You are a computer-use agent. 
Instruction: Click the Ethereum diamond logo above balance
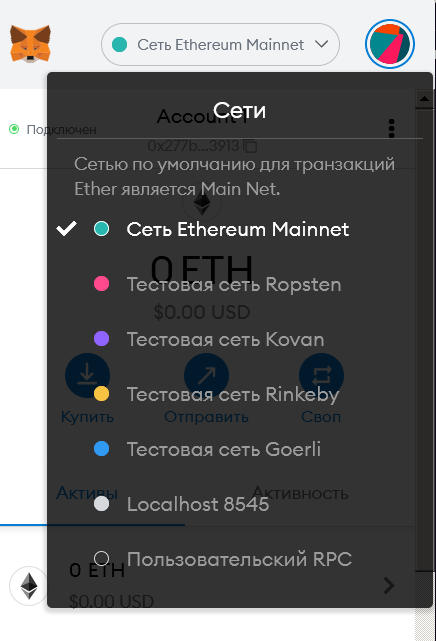click(202, 202)
